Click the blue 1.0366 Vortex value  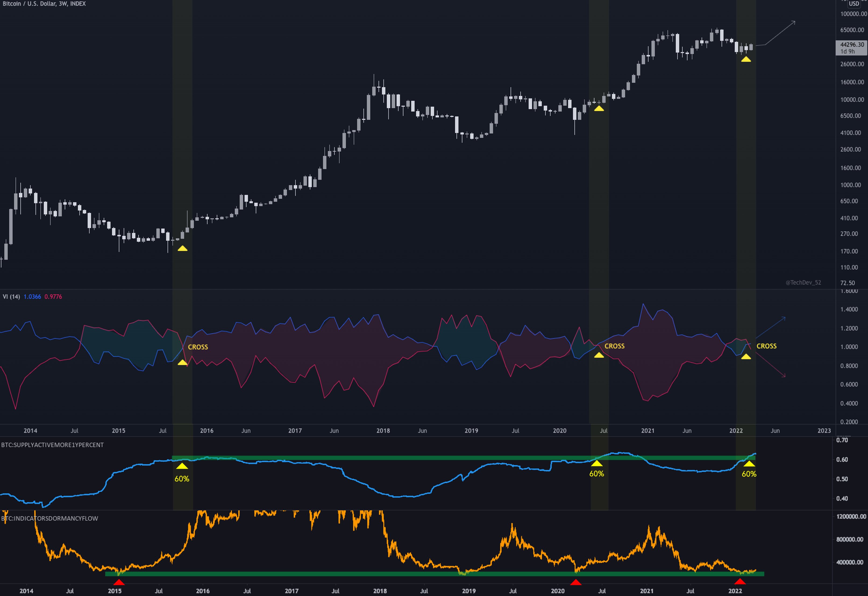pyautogui.click(x=33, y=296)
